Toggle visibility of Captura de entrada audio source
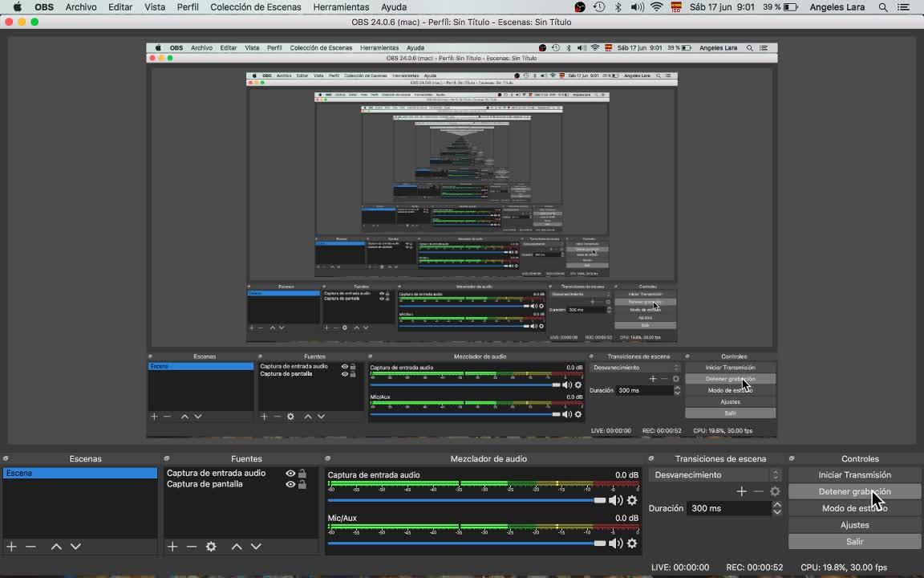The image size is (924, 578). 290,473
